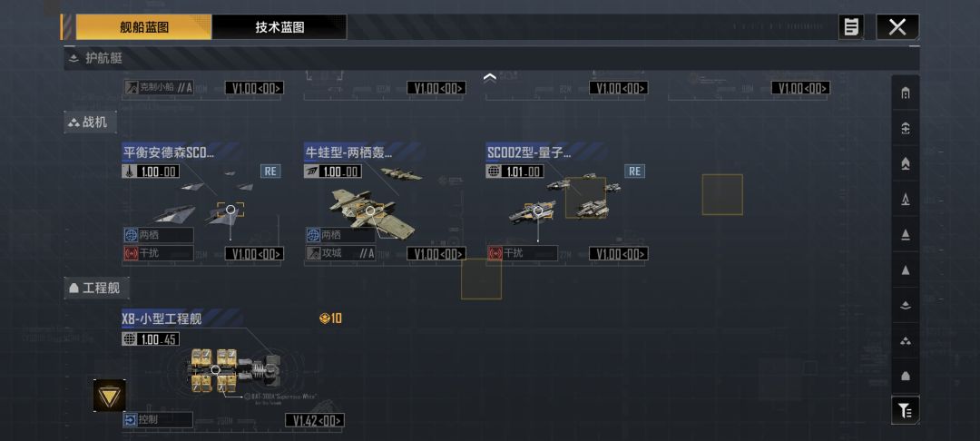Jump to fighters via three-triangle sidebar icon
This screenshot has width=980, height=441.
(906, 341)
